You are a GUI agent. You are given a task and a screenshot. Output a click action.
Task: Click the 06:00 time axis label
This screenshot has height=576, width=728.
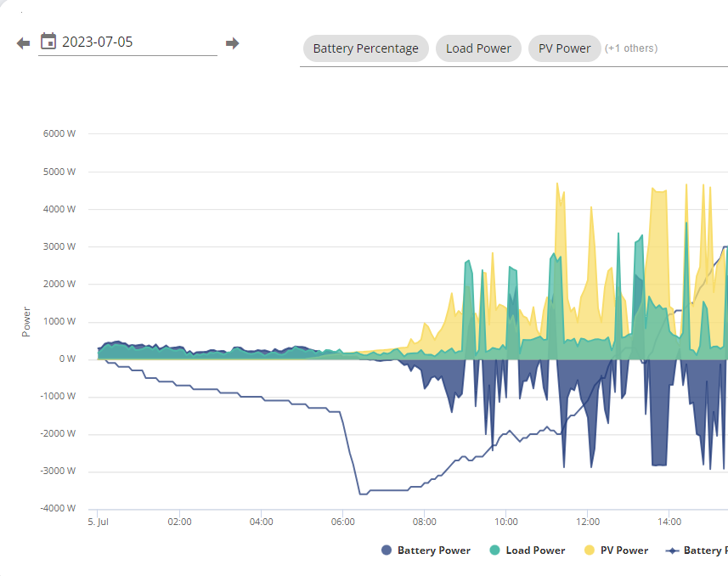coord(342,522)
